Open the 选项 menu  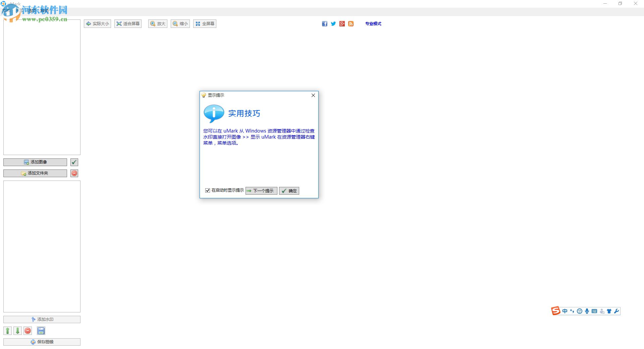(32, 10)
